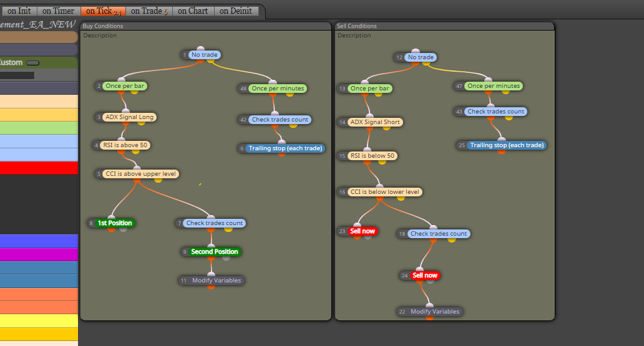The image size is (644, 346).
Task: Select 'Trailing stop (each trade)' block 6
Action: point(285,148)
